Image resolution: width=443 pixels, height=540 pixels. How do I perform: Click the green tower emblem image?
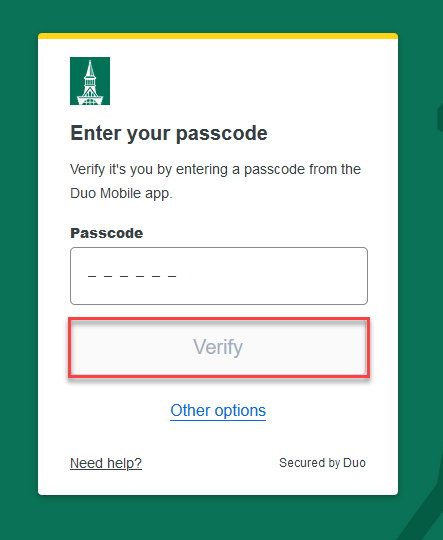tap(90, 81)
